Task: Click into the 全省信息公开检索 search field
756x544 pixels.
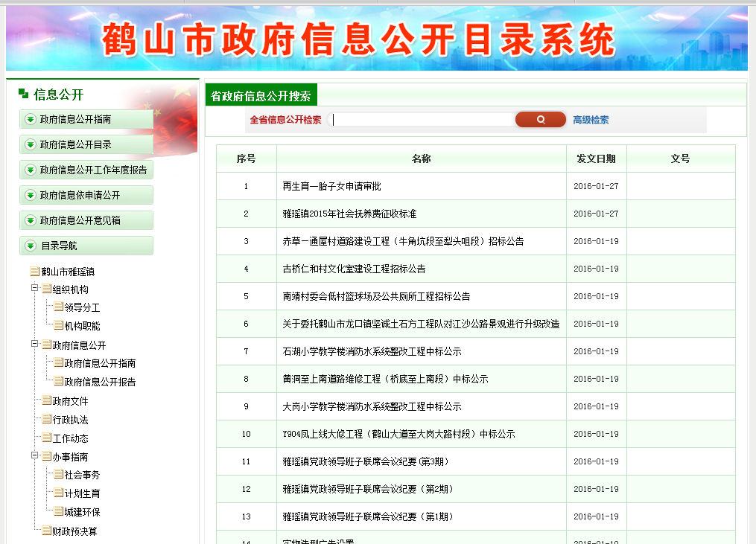Action: tap(422, 120)
